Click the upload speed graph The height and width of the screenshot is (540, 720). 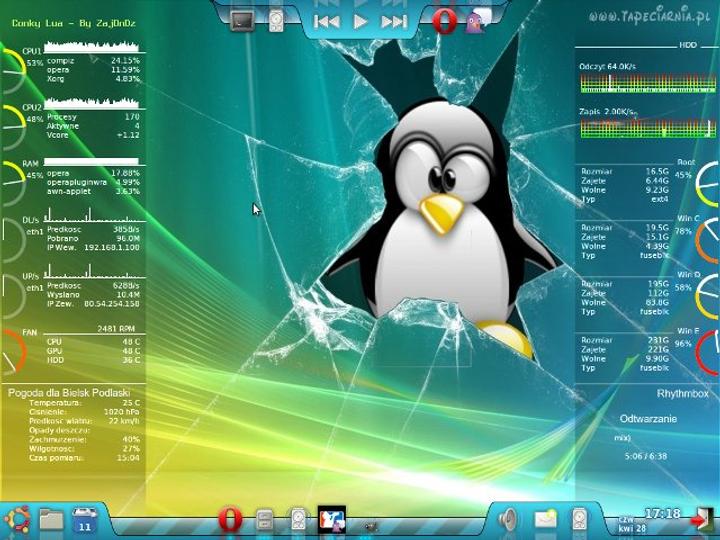tap(91, 271)
